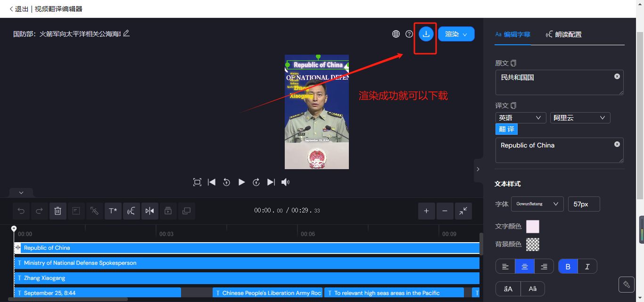This screenshot has width=644, height=302.
Task: Align text left
Action: click(505, 267)
